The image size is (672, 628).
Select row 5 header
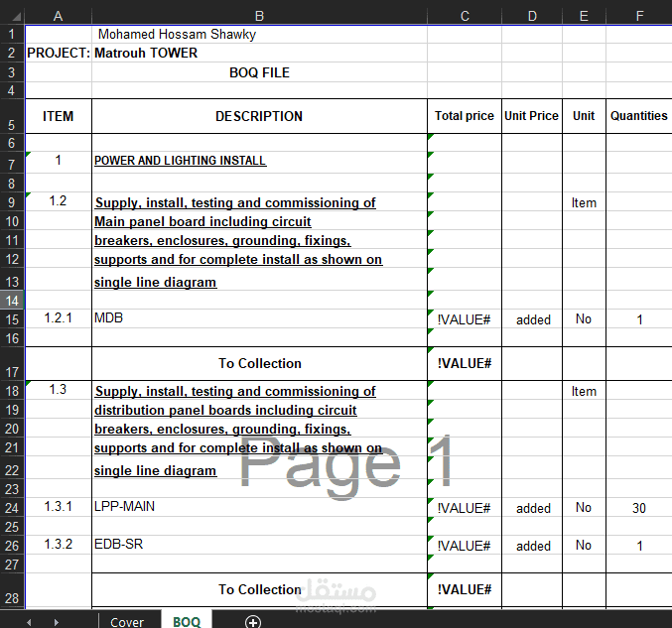tap(13, 116)
